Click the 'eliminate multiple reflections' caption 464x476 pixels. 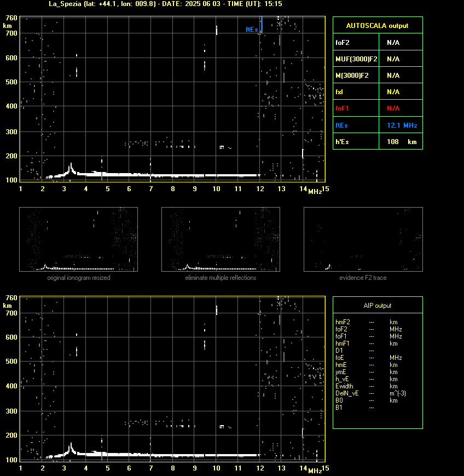coord(221,278)
